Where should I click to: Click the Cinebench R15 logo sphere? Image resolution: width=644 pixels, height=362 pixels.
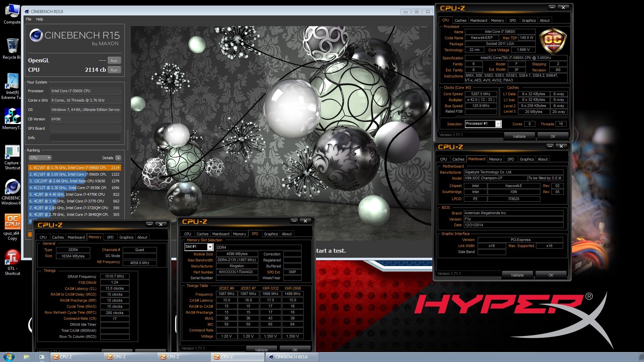(36, 35)
